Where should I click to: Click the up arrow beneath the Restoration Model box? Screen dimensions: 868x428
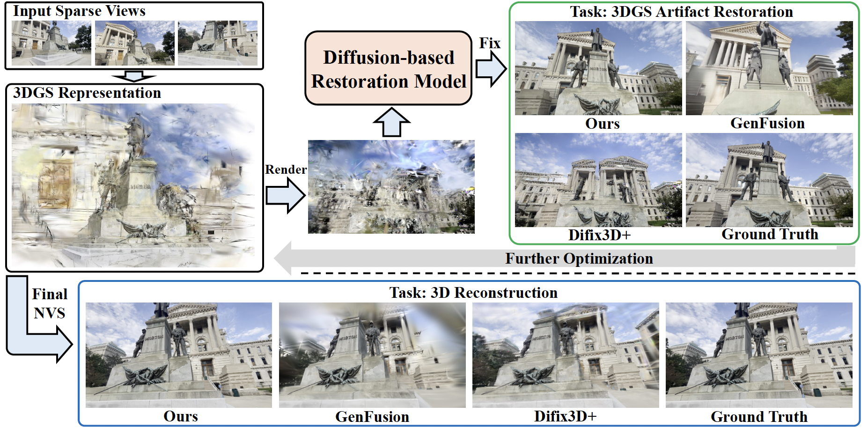click(x=391, y=122)
